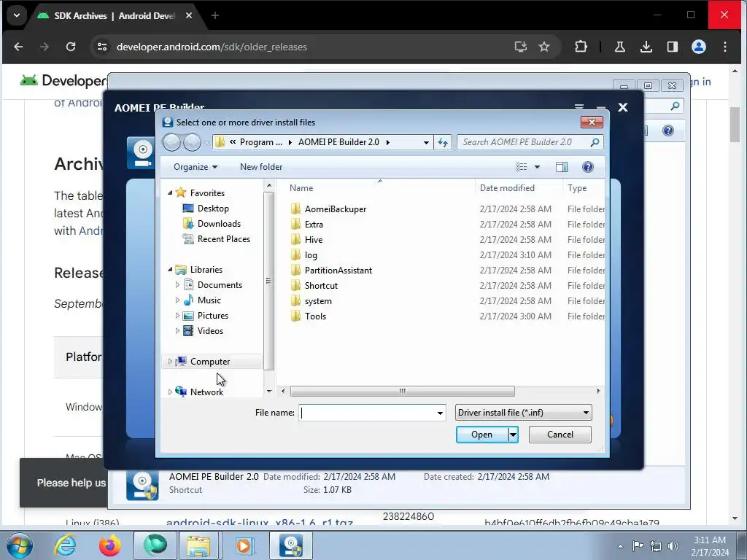The width and height of the screenshot is (747, 560).
Task: Collapse the Favorites tree group
Action: click(170, 192)
